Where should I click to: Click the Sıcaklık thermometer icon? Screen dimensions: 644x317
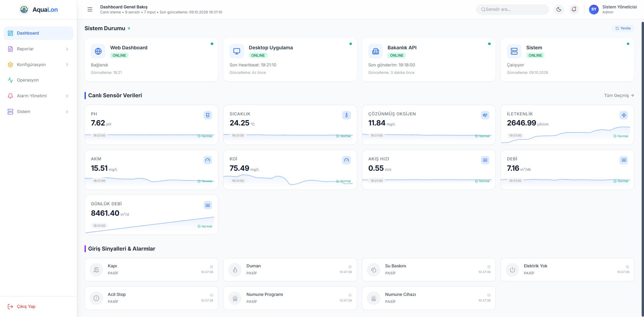coord(346,115)
